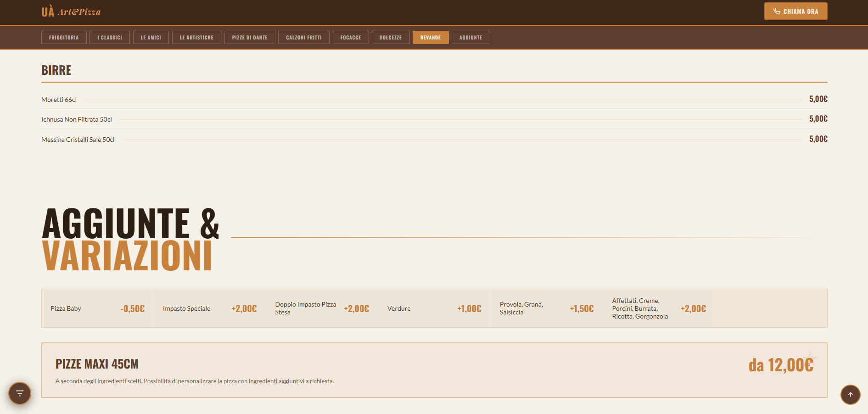The height and width of the screenshot is (414, 868).
Task: Click the Moretti 66cl beer entry
Action: tap(59, 99)
